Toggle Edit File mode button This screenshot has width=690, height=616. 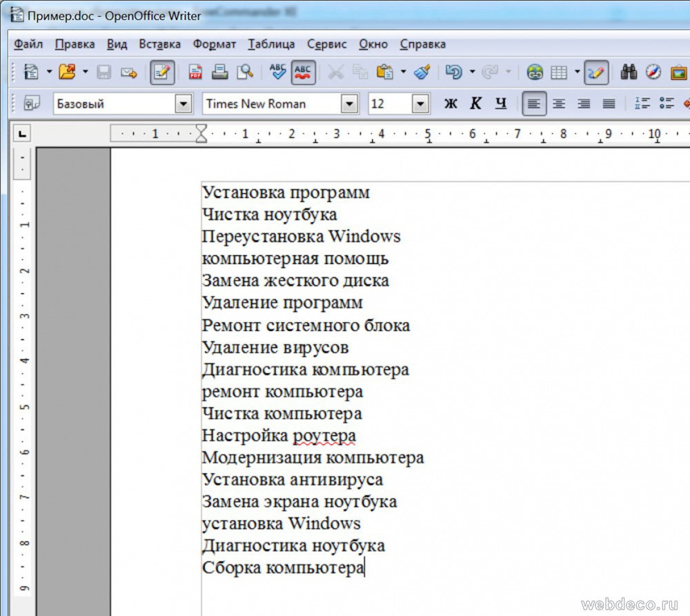click(x=162, y=72)
